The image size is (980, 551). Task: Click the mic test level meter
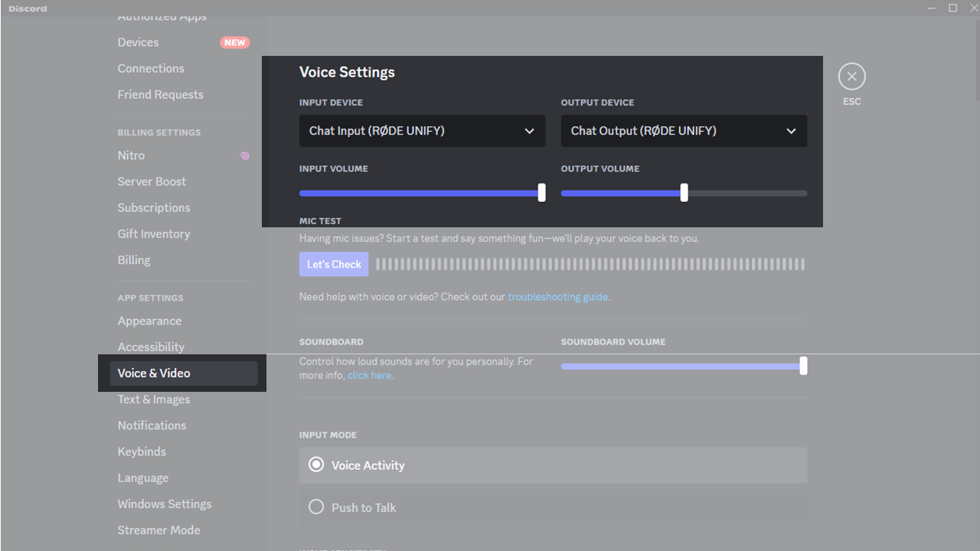click(x=590, y=264)
